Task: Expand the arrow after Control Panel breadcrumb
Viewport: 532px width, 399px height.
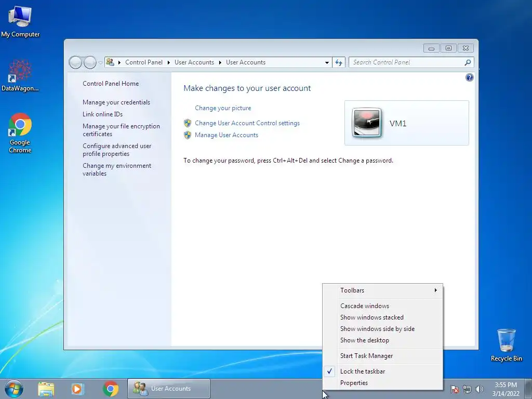Action: [x=169, y=62]
